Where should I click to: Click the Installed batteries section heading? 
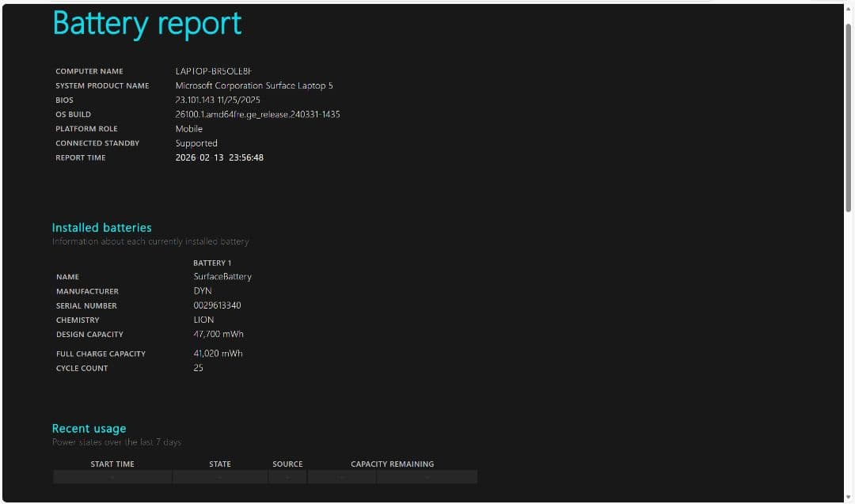(101, 228)
